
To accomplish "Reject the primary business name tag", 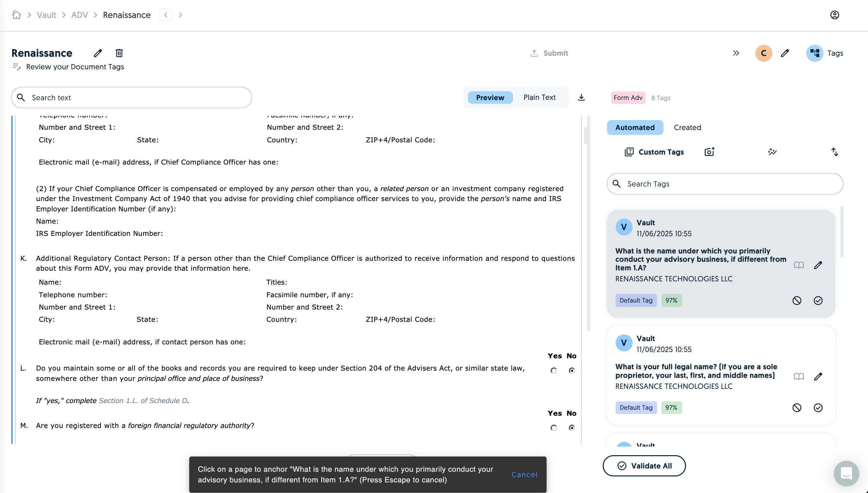I will click(797, 300).
